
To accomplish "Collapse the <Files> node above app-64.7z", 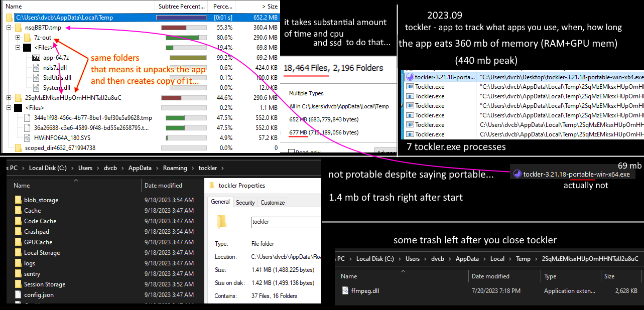I will (x=18, y=48).
